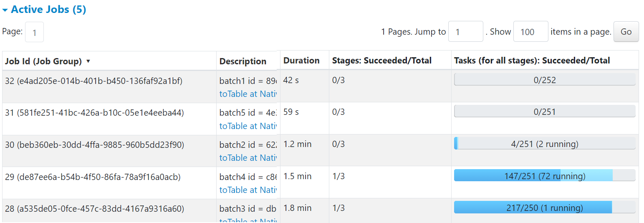The height and width of the screenshot is (223, 644).
Task: Sort table by Description column
Action: [243, 61]
